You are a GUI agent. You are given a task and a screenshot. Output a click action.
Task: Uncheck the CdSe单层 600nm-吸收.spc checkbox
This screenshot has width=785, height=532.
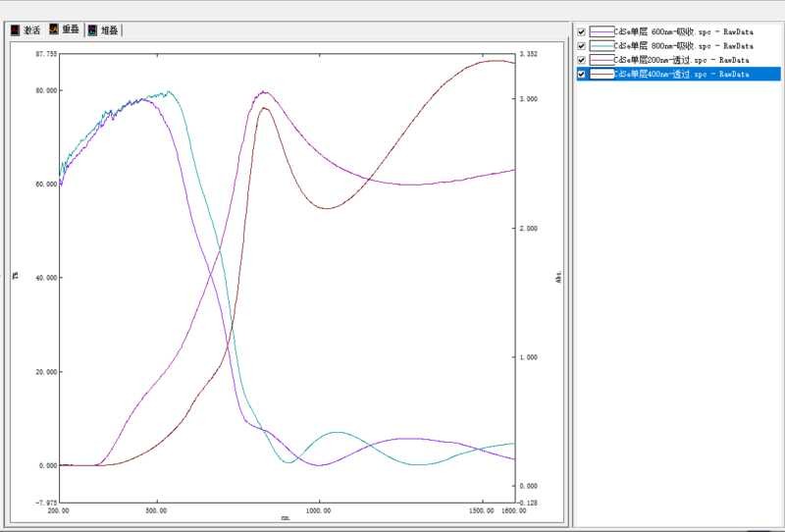click(x=581, y=31)
